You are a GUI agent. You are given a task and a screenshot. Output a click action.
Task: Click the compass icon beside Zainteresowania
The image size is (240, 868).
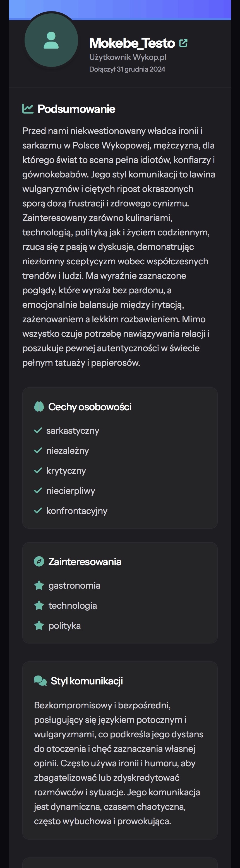click(39, 562)
